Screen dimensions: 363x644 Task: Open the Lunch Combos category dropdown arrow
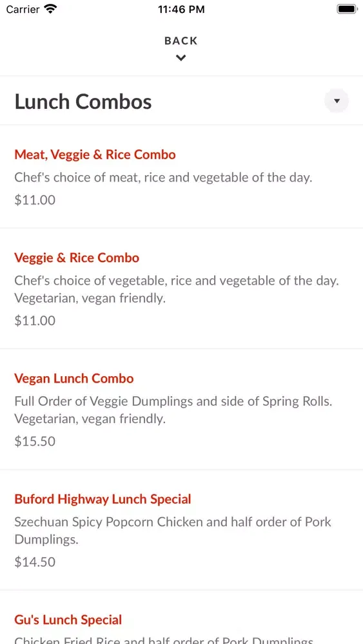[337, 100]
